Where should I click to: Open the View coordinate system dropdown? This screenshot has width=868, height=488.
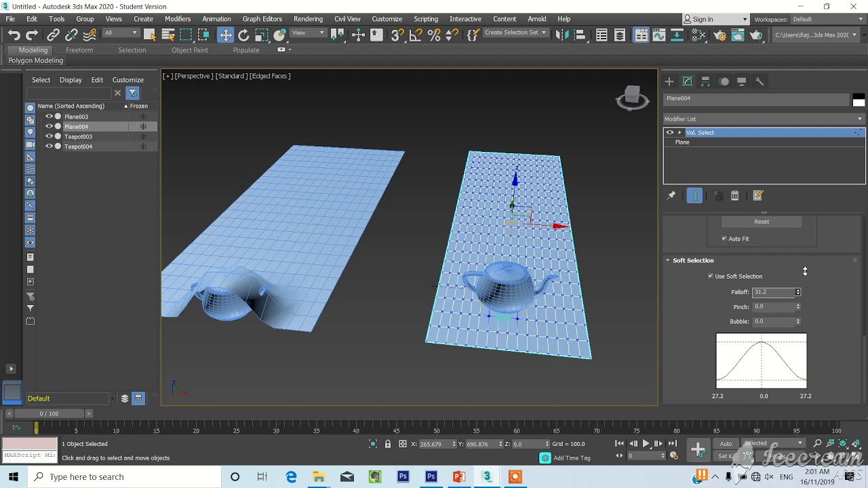click(x=308, y=33)
